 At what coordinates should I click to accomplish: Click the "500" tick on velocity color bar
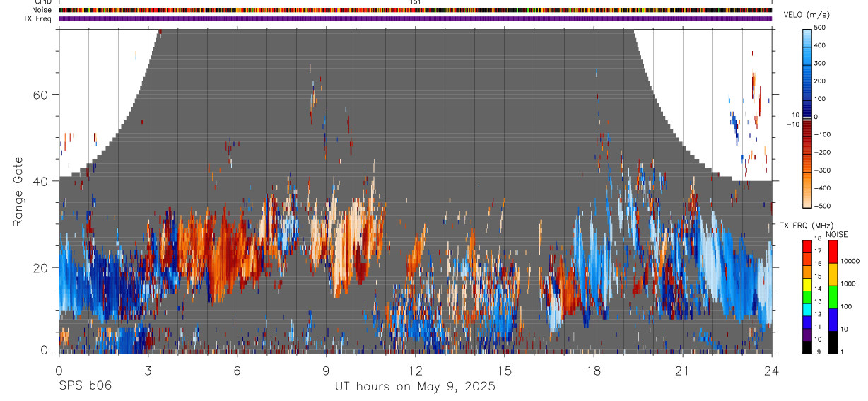[821, 28]
